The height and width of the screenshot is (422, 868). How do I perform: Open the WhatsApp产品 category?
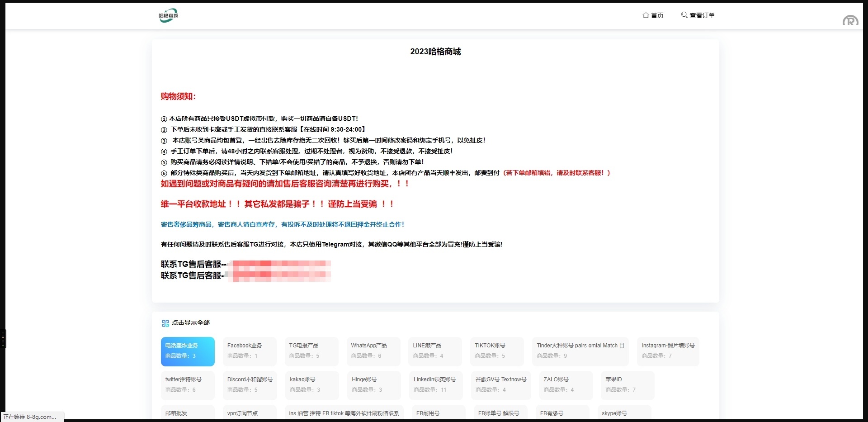(x=373, y=351)
